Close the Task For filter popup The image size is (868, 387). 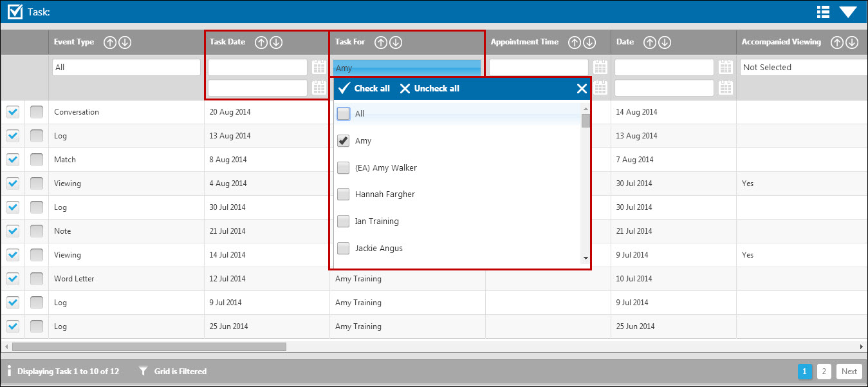pos(582,89)
